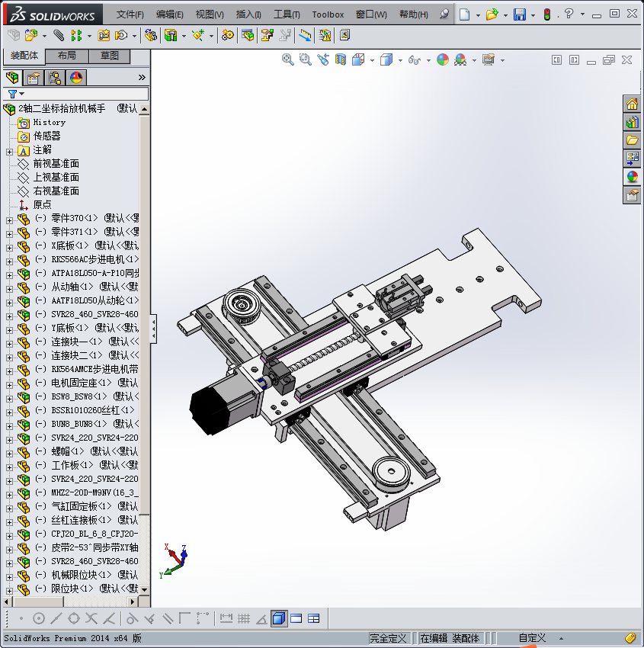Open the 文件(F) menu
The width and height of the screenshot is (644, 648).
[x=130, y=14]
